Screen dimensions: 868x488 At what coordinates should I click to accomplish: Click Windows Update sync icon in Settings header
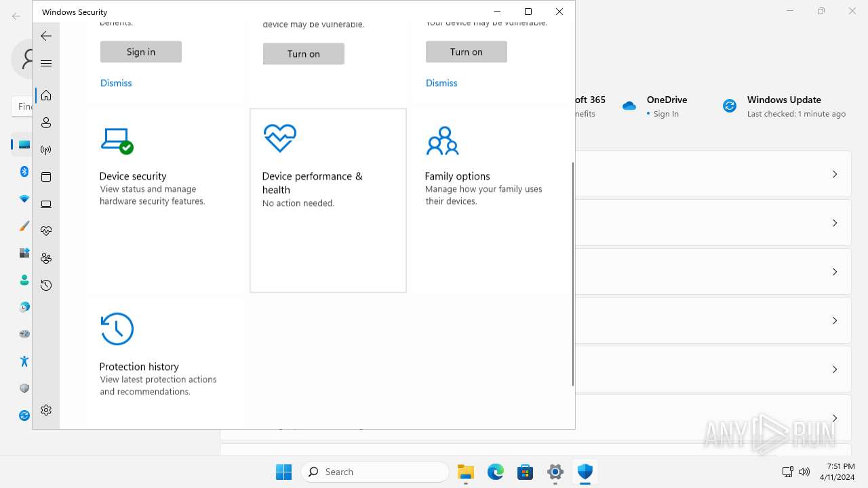(x=730, y=106)
